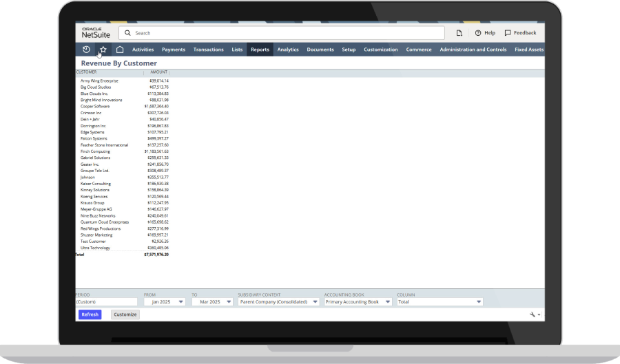Select the Analytics menu item

click(x=288, y=50)
